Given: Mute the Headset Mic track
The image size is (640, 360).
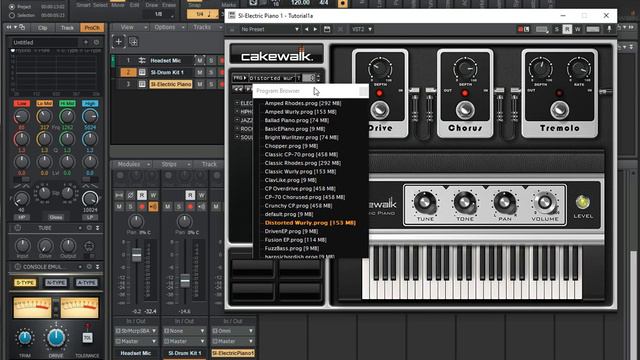Looking at the screenshot, I should pos(200,60).
